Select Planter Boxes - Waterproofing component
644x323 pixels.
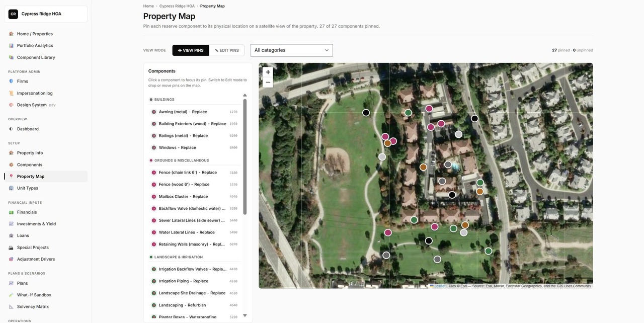point(195,317)
